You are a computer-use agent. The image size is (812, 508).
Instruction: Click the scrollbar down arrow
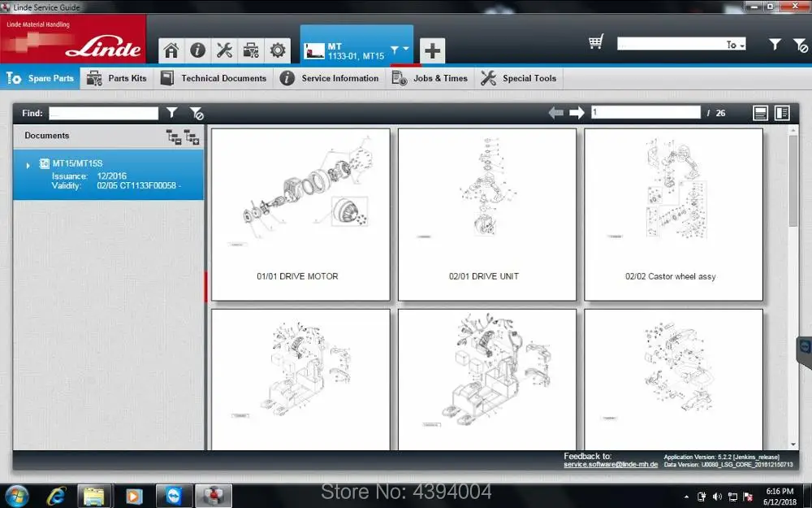click(x=793, y=445)
